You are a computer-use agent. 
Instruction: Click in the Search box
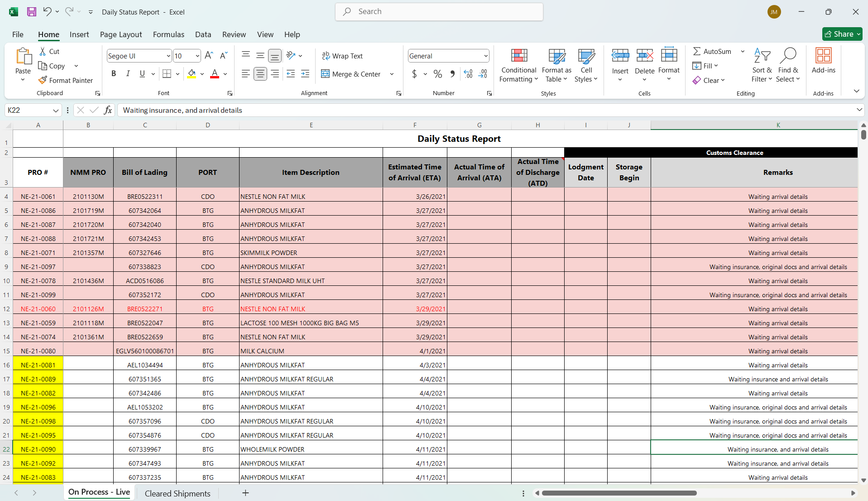coord(439,12)
